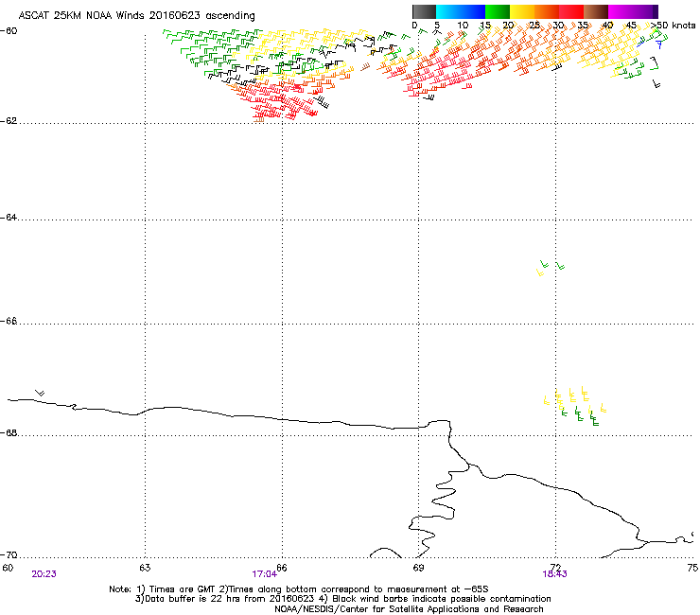Click the orange 25-30 knots legend segment

tap(547, 11)
